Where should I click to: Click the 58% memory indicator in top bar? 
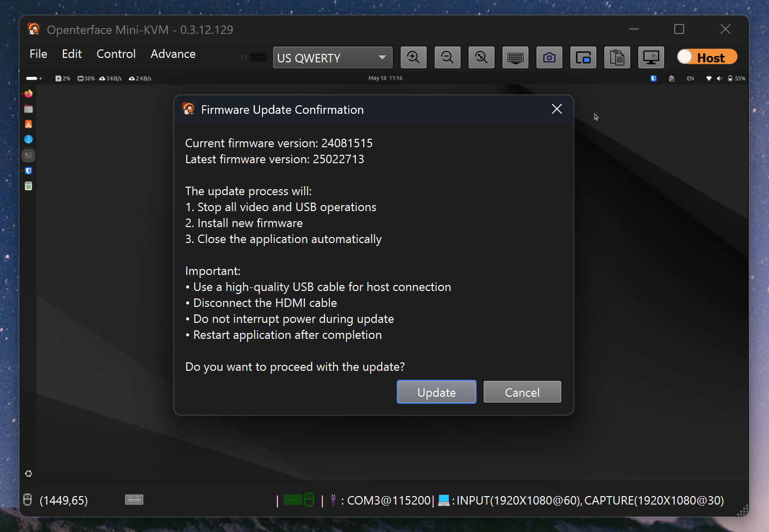[x=86, y=78]
